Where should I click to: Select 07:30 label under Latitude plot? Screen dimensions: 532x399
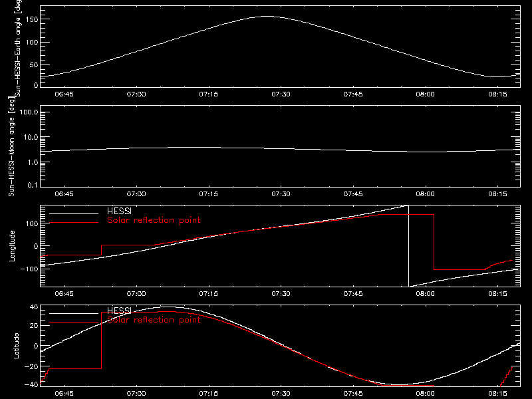pos(281,394)
